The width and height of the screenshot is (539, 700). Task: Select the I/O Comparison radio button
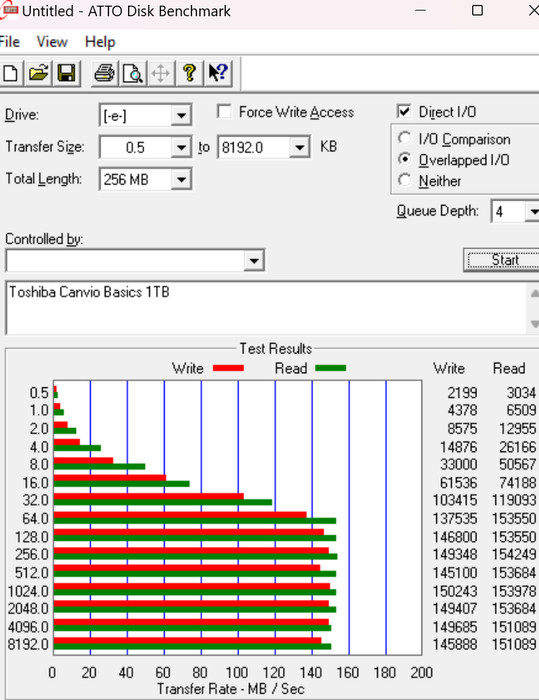click(x=405, y=138)
